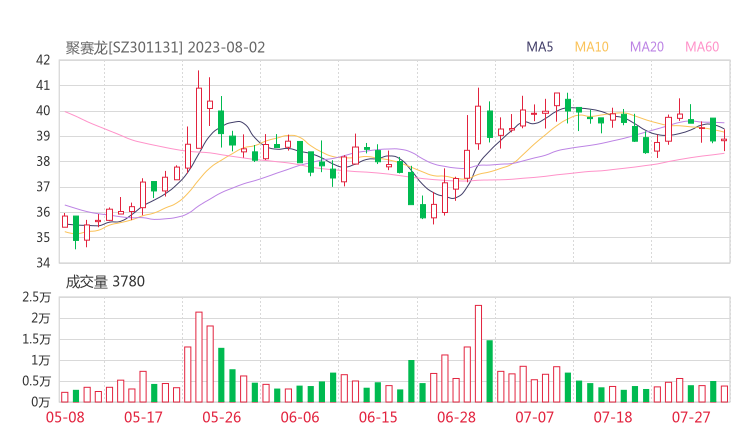Click the 07-27 date label

click(x=691, y=417)
